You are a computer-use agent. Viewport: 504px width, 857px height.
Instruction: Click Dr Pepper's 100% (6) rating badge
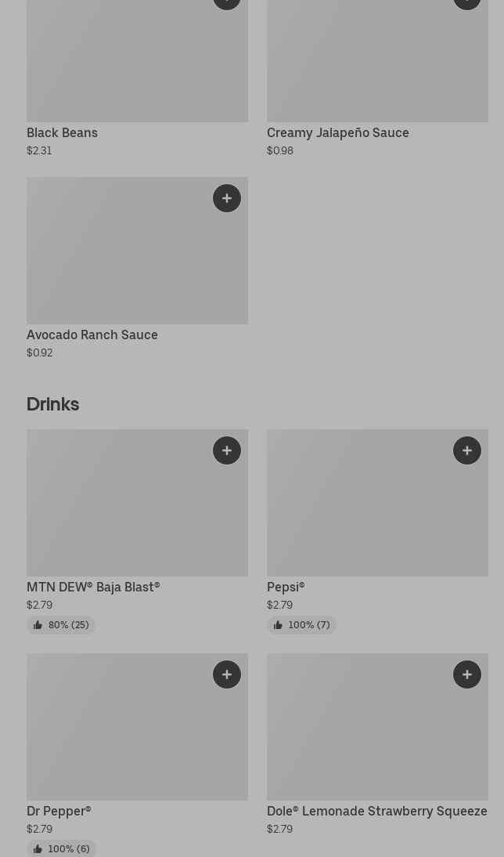[x=61, y=848]
